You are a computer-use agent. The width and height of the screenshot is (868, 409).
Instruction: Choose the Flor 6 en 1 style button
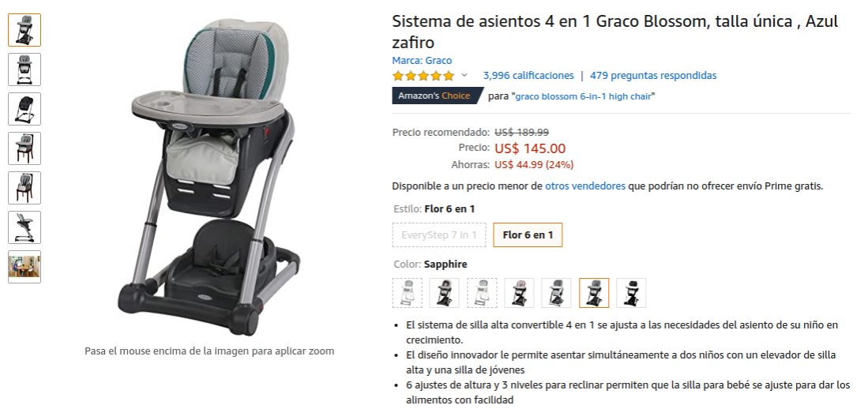528,235
